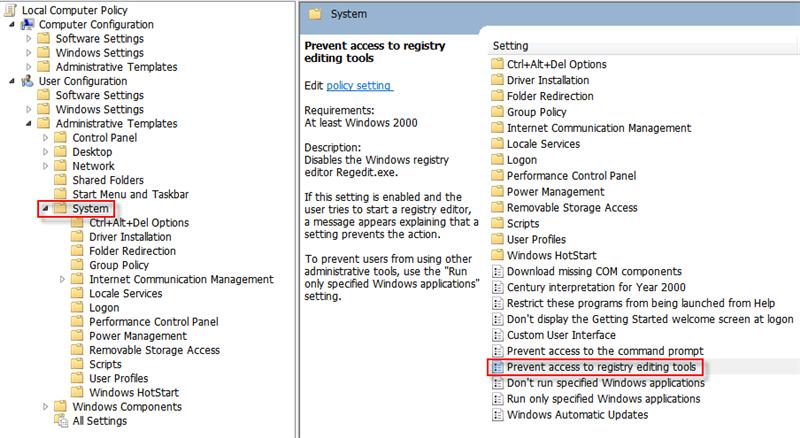Select Locale Services in Setting list
Viewport: 800px width, 438px height.
point(543,143)
